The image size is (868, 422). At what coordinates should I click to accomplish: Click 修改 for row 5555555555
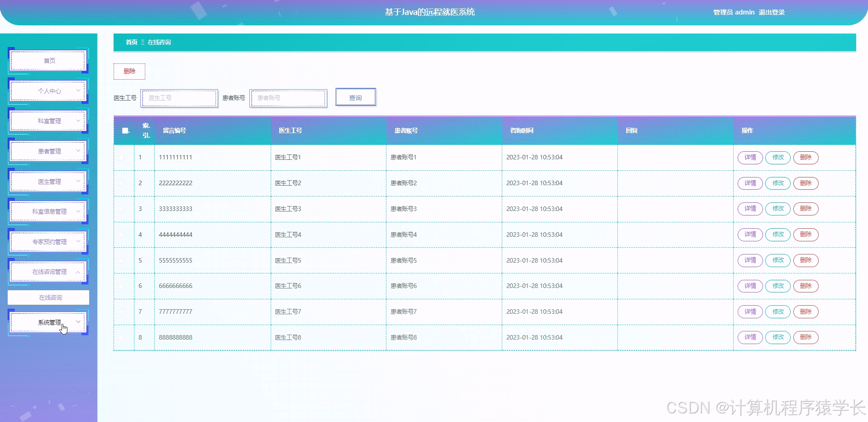point(778,260)
